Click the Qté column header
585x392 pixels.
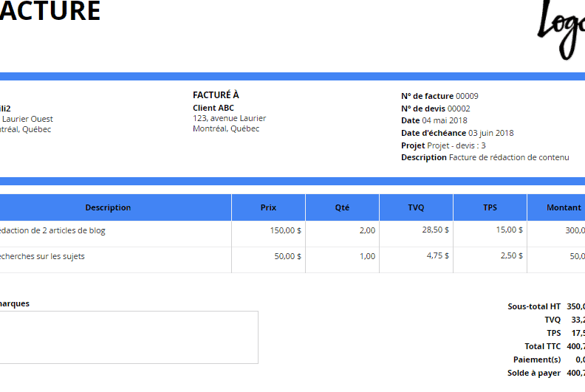pos(342,207)
